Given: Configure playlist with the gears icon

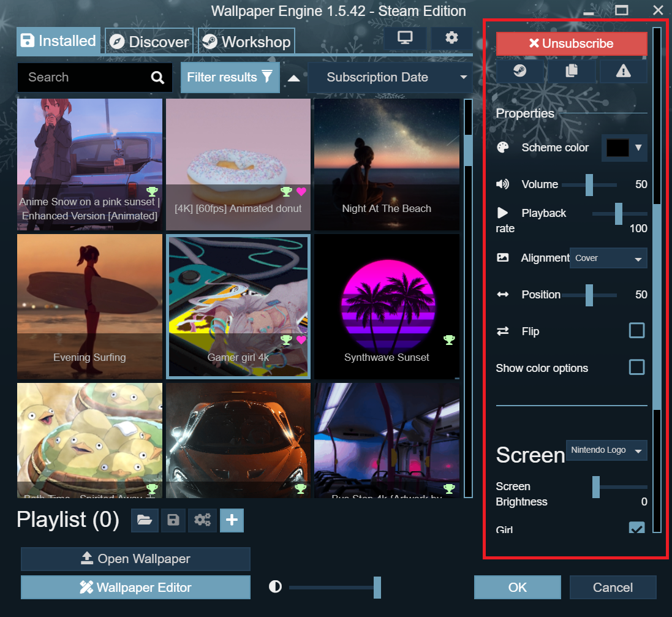Looking at the screenshot, I should tap(202, 520).
